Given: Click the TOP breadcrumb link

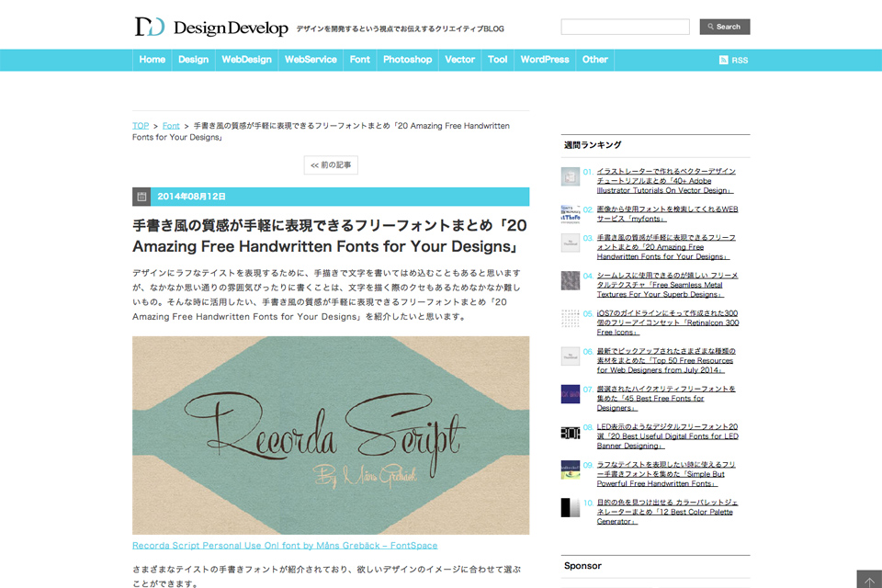Looking at the screenshot, I should [x=141, y=126].
